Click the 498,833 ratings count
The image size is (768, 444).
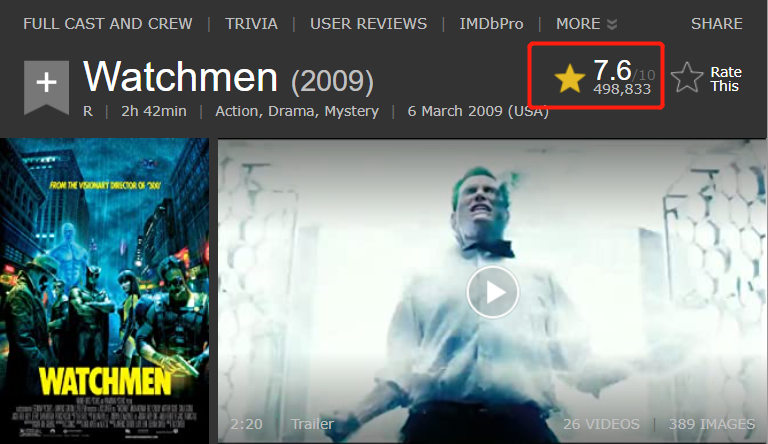click(x=622, y=89)
